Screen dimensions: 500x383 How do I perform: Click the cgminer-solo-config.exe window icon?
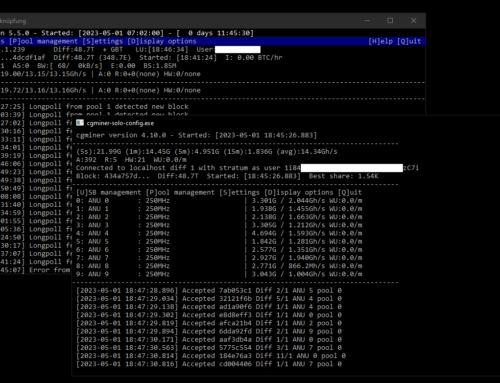click(x=80, y=123)
